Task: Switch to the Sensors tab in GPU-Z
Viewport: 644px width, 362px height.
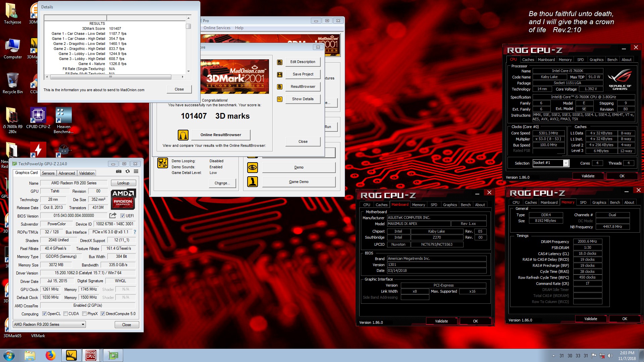Action: 48,173
